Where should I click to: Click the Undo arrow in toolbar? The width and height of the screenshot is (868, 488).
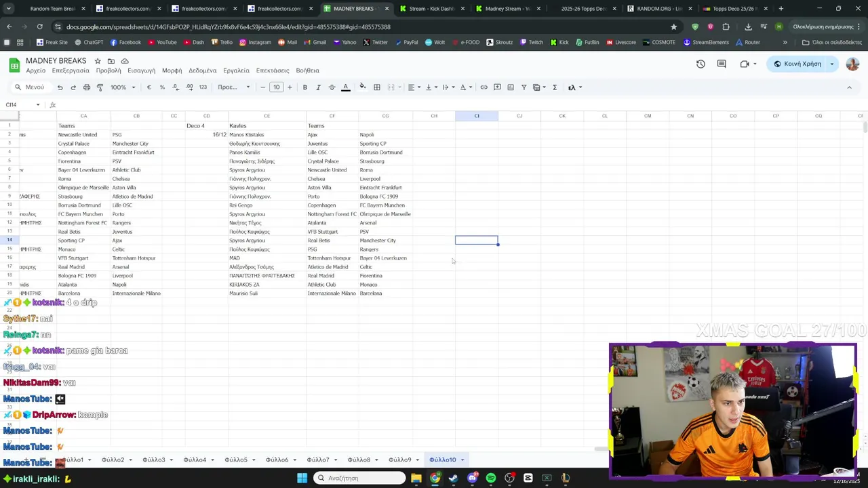point(60,87)
